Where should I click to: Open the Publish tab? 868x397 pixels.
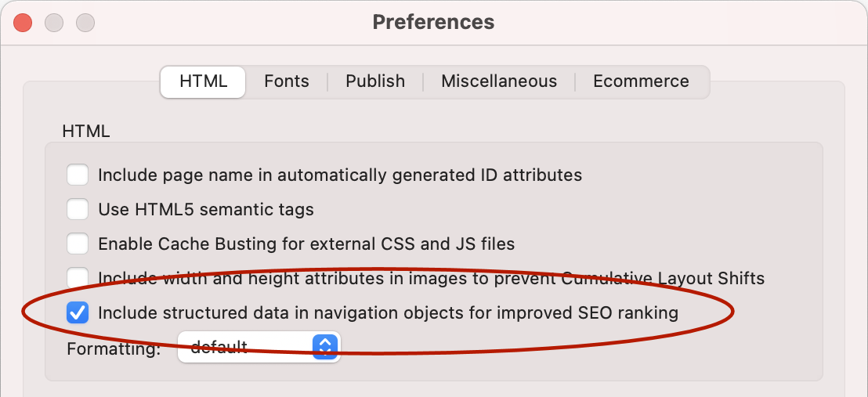click(x=375, y=81)
